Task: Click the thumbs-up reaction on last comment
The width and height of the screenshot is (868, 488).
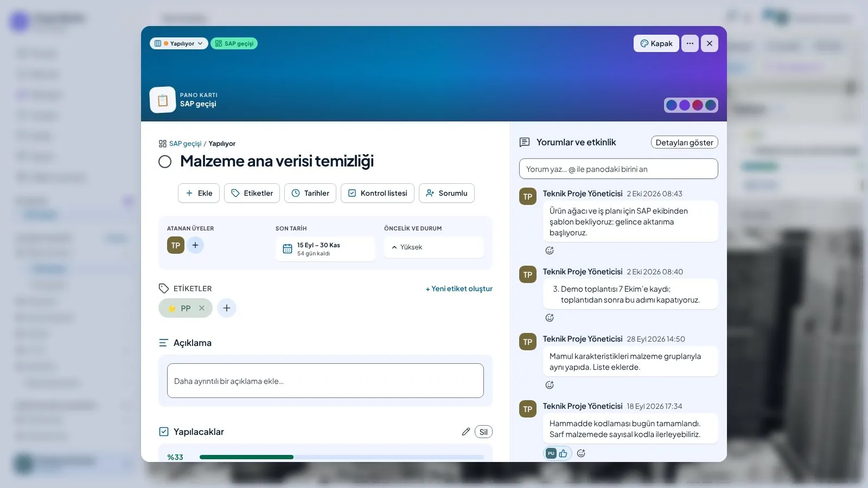Action: [x=563, y=453]
